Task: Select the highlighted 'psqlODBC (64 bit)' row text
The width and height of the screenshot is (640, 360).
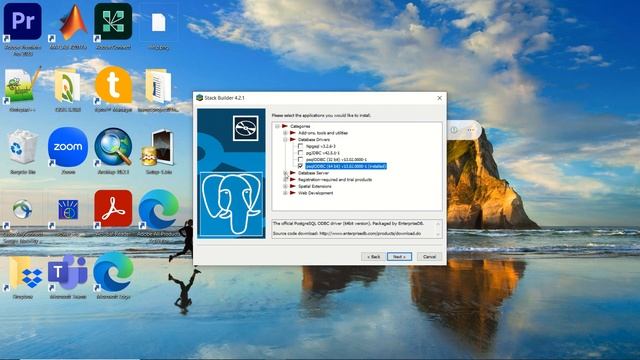Action: point(346,166)
